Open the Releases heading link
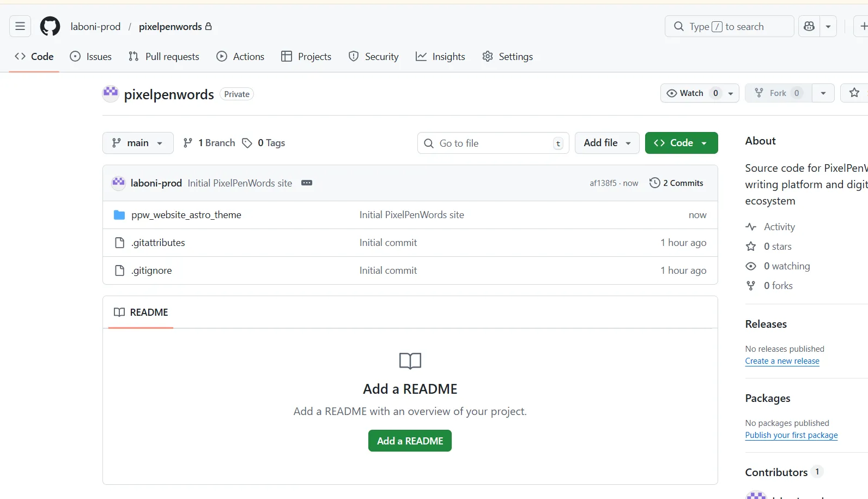The image size is (868, 499). pos(766,324)
